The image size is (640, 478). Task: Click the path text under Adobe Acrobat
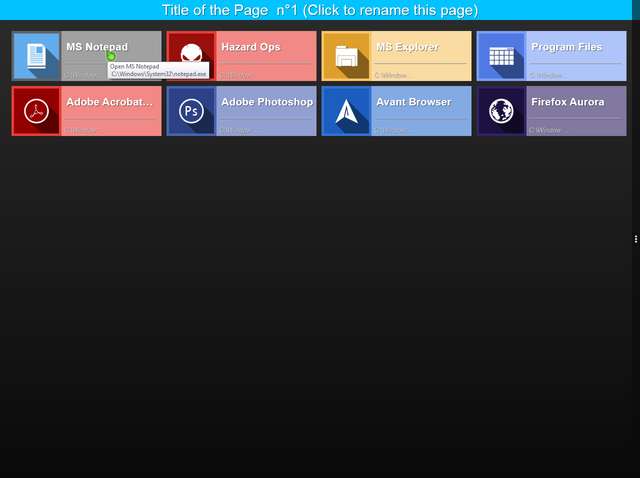point(83,130)
